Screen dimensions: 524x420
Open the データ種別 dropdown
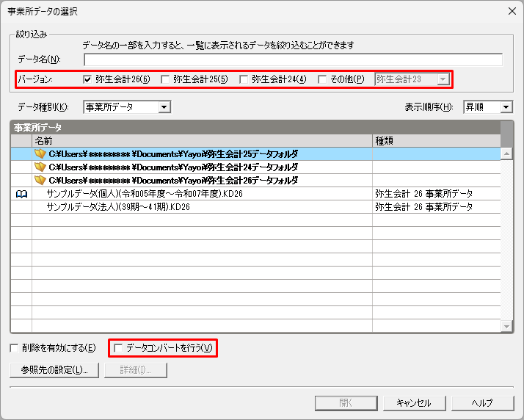pyautogui.click(x=164, y=107)
